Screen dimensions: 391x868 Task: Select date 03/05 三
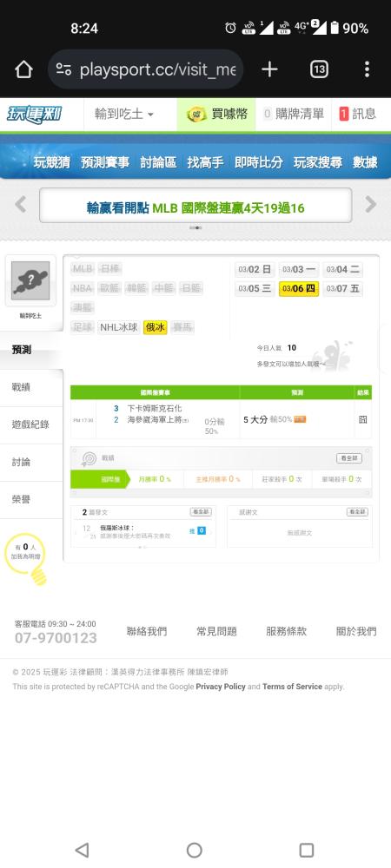pos(255,288)
